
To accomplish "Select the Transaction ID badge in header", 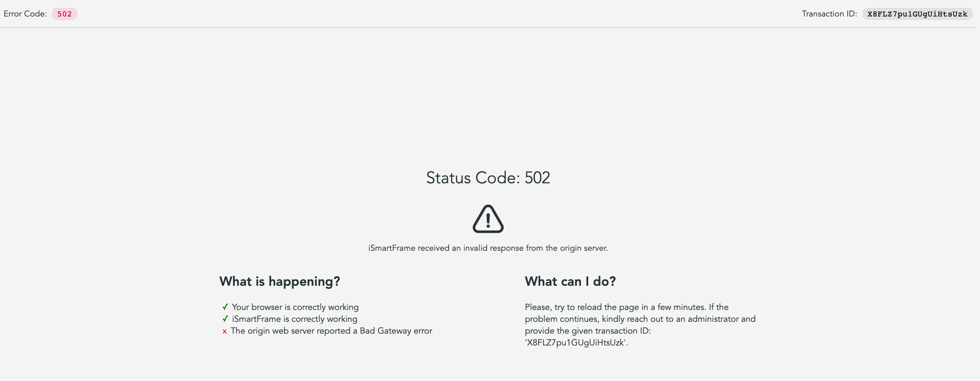I will (x=917, y=14).
